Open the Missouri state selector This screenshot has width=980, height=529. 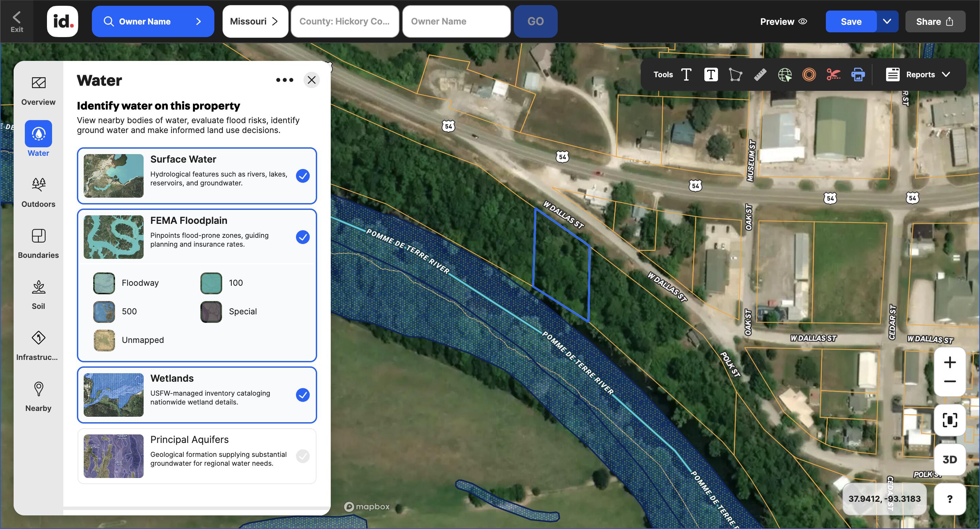(x=255, y=21)
